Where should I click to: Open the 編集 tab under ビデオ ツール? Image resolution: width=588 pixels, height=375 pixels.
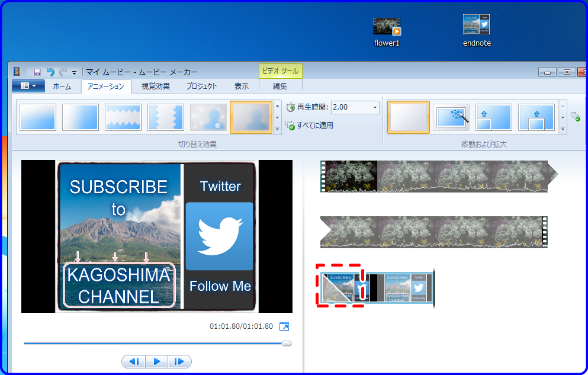pos(279,86)
